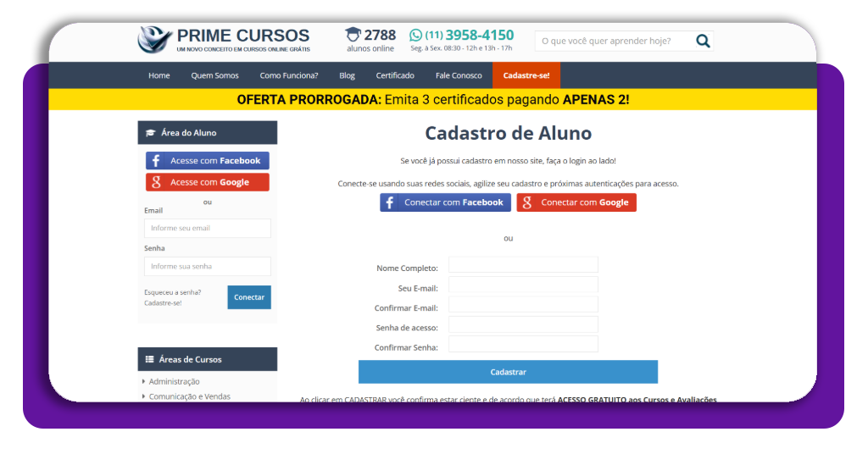Open Fale Conosco page
This screenshot has height=454, width=868.
459,75
